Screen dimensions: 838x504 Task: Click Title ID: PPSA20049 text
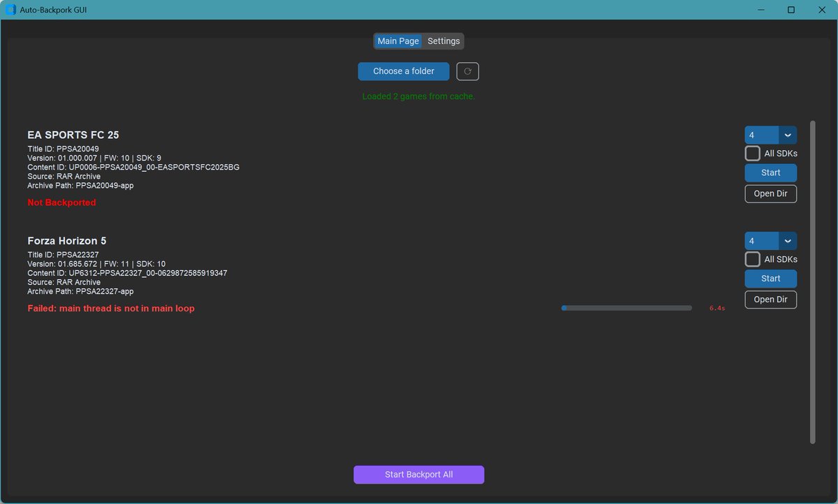(63, 149)
